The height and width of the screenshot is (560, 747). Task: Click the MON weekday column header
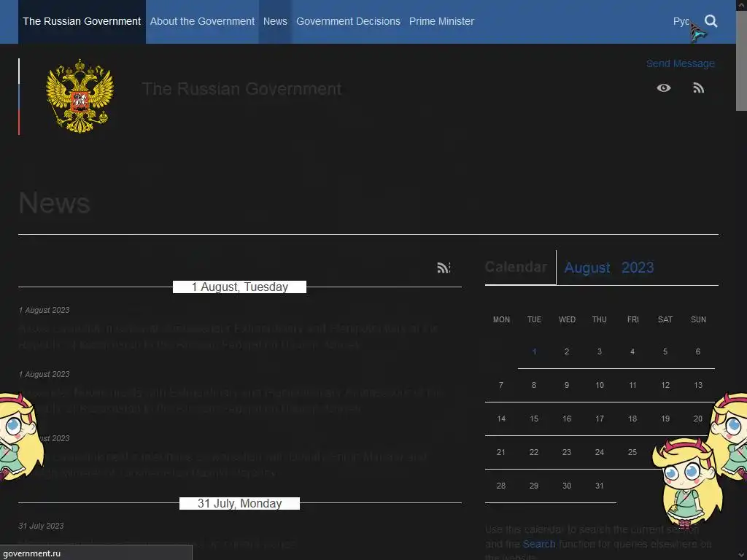501,319
